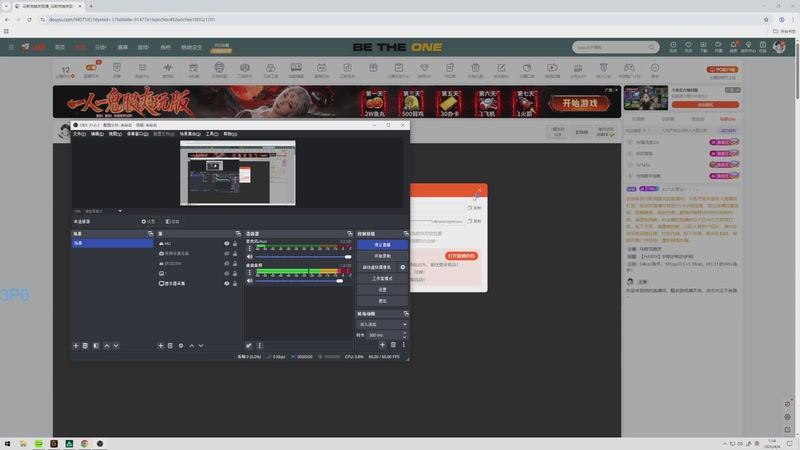Click orange open-stream-companion button in Douyu popup

pyautogui.click(x=461, y=256)
